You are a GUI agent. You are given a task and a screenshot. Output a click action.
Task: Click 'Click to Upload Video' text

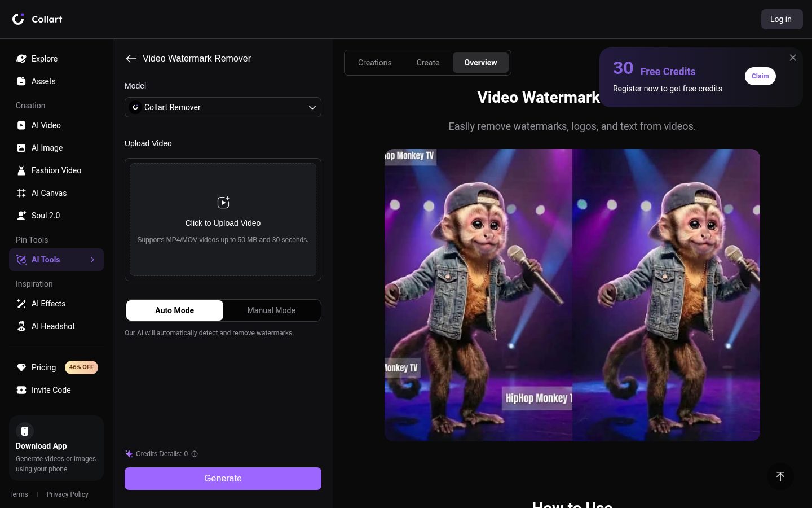coord(223,223)
